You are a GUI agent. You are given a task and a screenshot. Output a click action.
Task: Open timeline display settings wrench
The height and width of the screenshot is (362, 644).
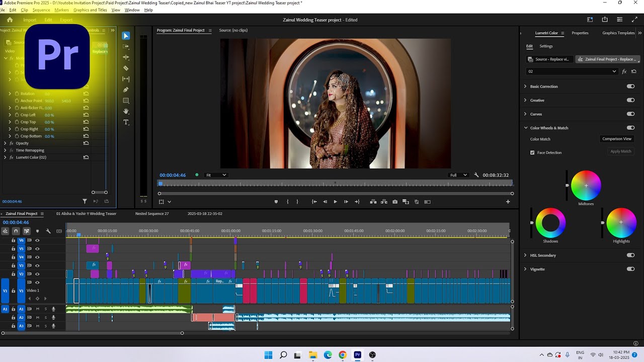[x=48, y=231]
